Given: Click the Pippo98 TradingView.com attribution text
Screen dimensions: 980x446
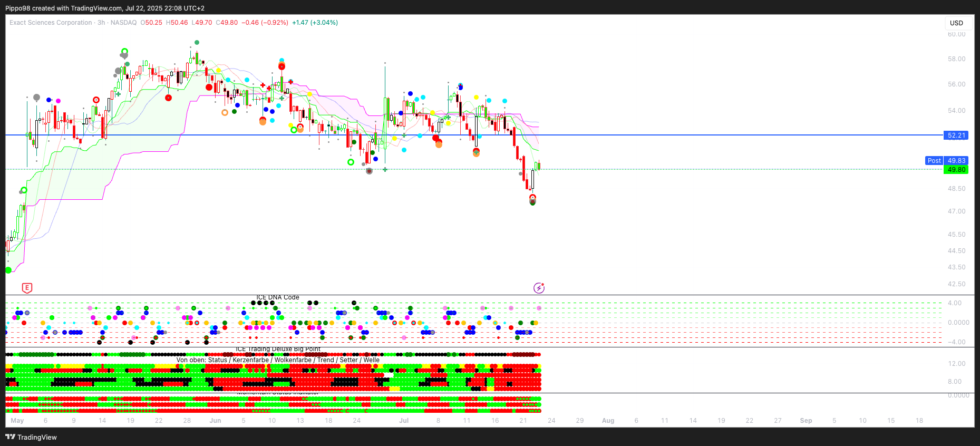Looking at the screenshot, I should [x=105, y=8].
